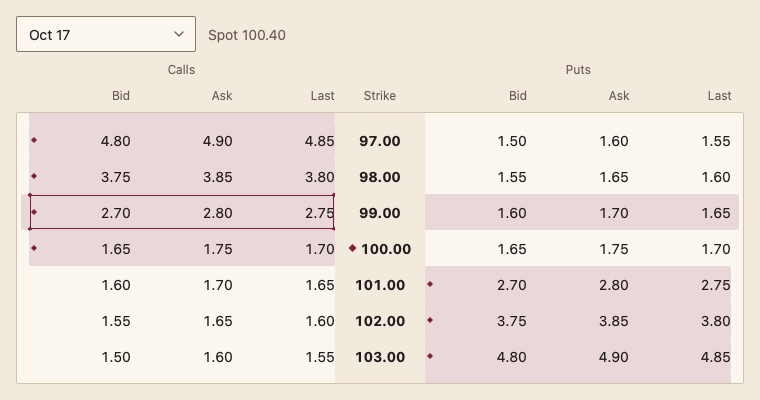
Task: Click the Calls section header
Action: 181,70
